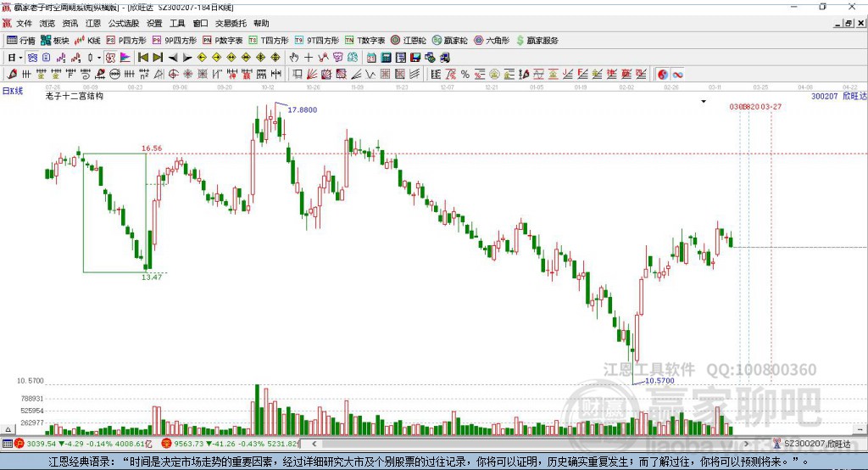Image resolution: width=868 pixels, height=470 pixels.
Task: Open the 六角形 hexagon tool
Action: pos(492,41)
